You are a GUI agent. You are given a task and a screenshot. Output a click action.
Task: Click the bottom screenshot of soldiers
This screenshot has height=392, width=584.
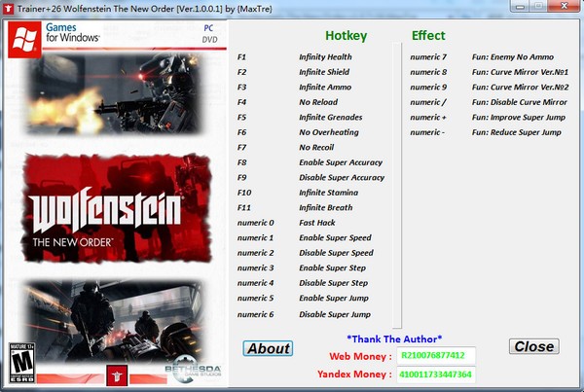(114, 321)
